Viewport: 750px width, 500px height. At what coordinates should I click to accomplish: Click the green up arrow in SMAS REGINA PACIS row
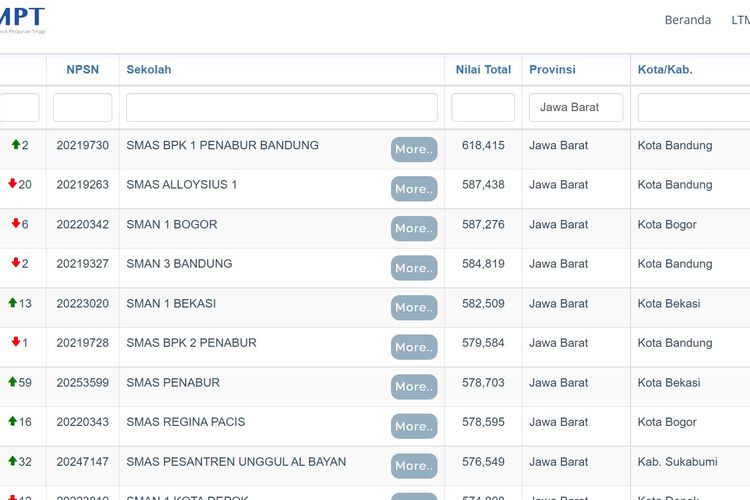tap(13, 422)
